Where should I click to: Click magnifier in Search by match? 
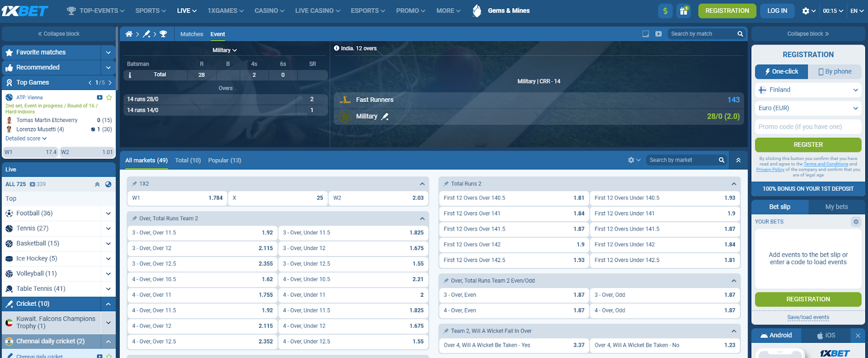[x=740, y=34]
